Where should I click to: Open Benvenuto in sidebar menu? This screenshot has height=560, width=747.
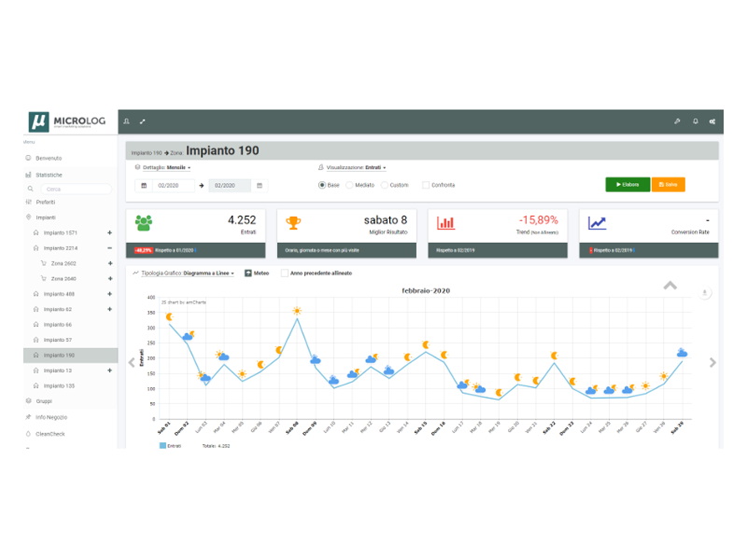pyautogui.click(x=49, y=158)
